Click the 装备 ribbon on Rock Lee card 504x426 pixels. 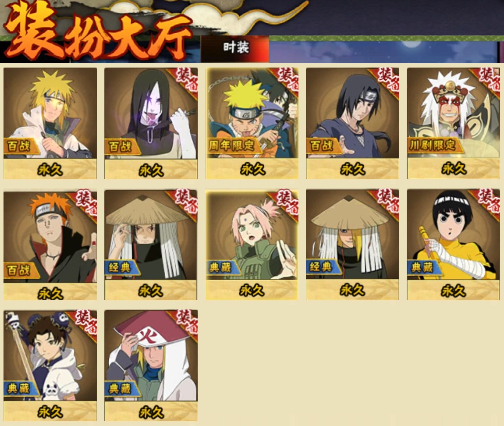488,201
